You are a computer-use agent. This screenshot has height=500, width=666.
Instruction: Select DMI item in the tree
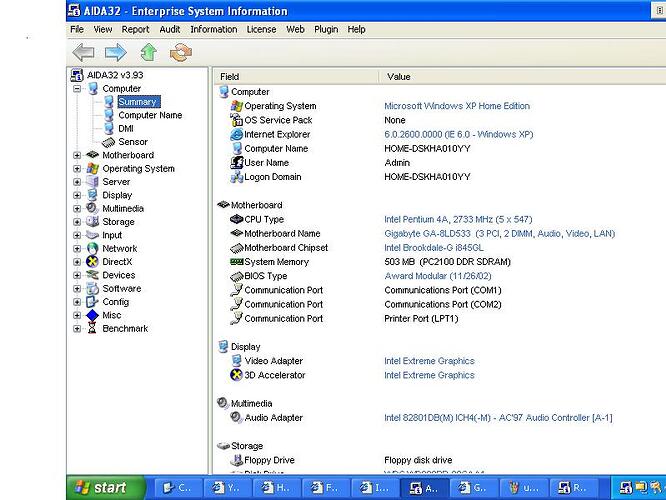[x=126, y=128]
